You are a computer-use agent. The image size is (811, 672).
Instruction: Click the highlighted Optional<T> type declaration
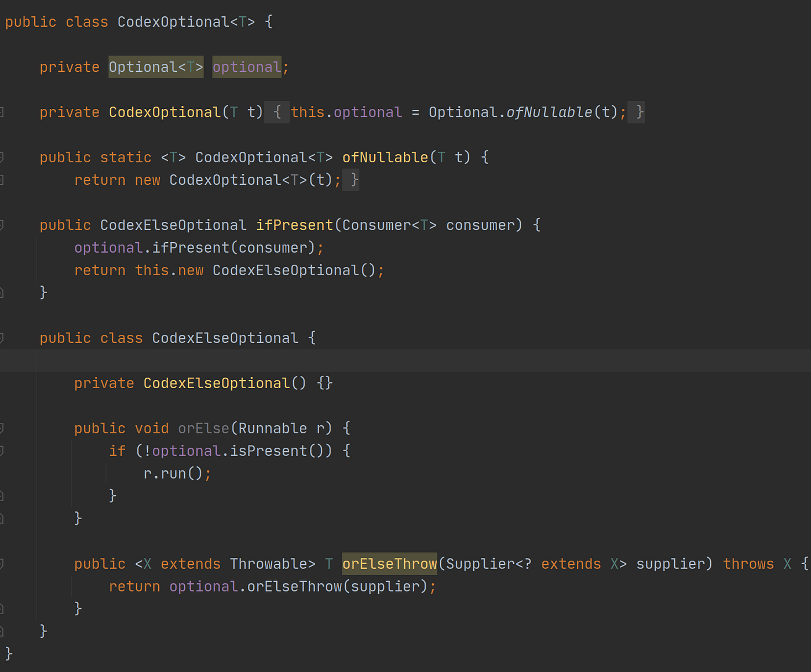(155, 67)
